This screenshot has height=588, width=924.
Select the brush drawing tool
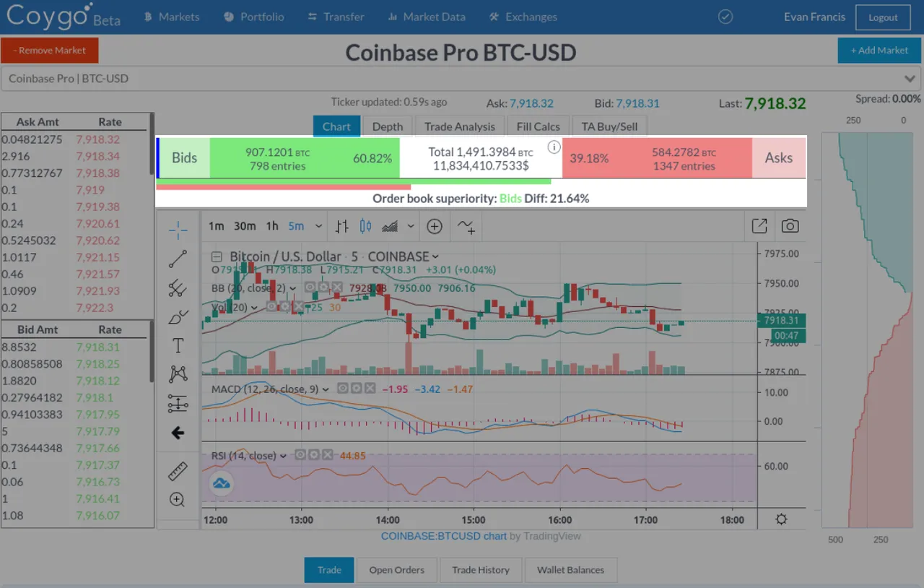[x=178, y=316]
